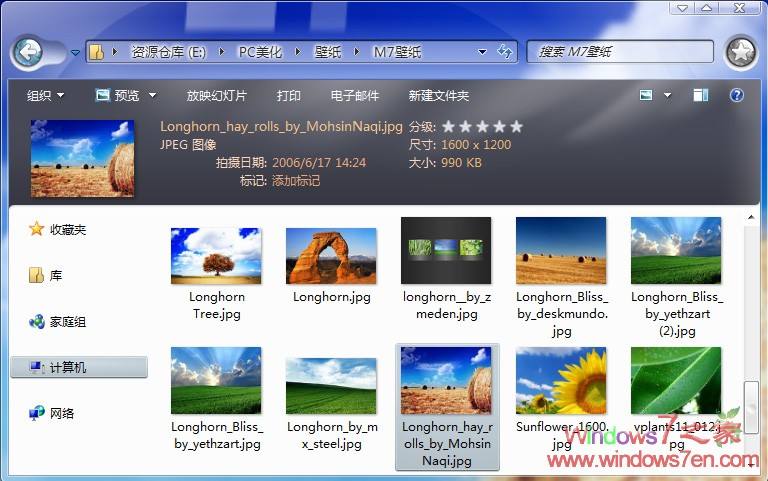
Task: Select the Longhorn.jpg rock arch thumbnail
Action: point(331,256)
